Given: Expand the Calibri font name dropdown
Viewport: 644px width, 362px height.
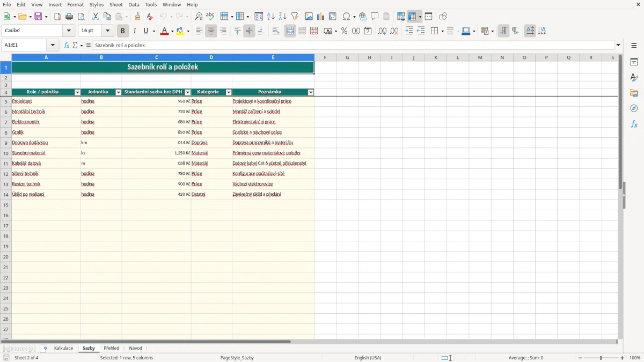Looking at the screenshot, I should 69,31.
